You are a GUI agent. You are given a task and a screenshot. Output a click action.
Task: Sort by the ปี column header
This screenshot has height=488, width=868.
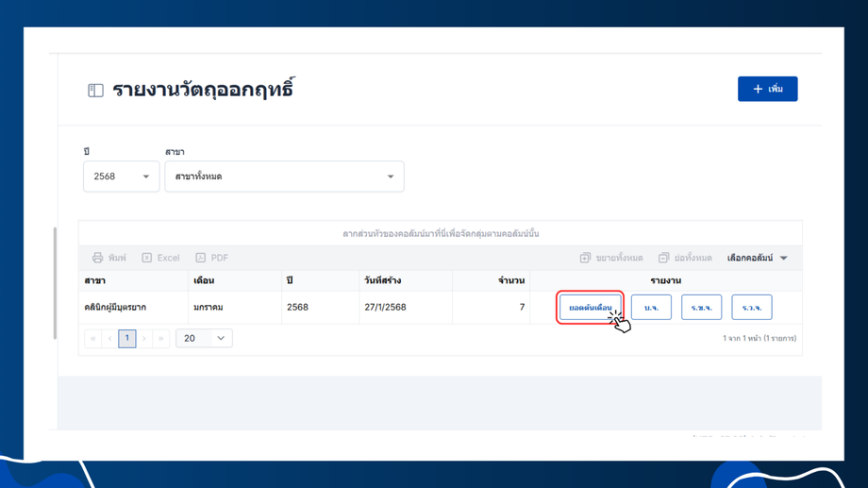[x=320, y=280]
